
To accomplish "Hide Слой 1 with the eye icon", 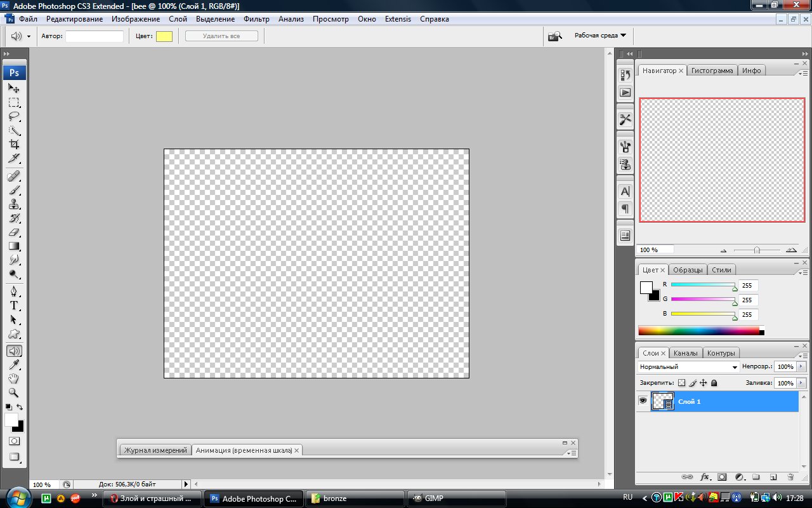I will (x=643, y=401).
